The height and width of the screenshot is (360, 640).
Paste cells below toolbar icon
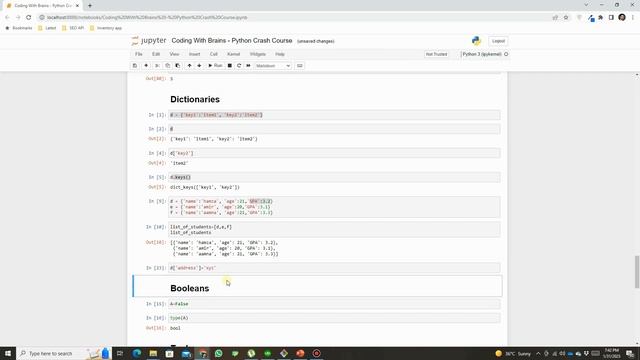click(178, 66)
